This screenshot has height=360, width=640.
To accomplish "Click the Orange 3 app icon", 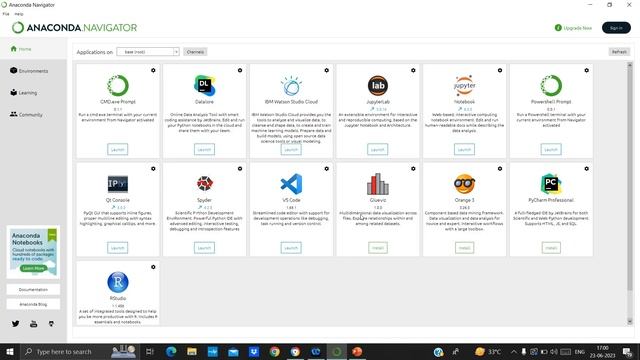I will click(x=464, y=184).
